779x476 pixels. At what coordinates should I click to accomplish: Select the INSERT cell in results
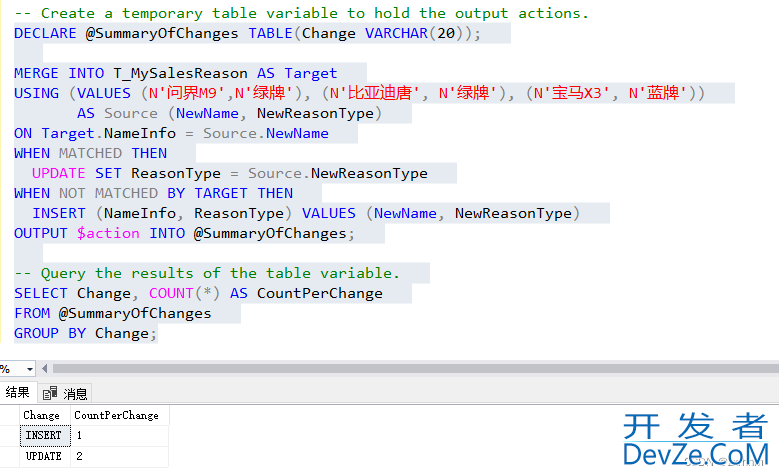pyautogui.click(x=45, y=435)
